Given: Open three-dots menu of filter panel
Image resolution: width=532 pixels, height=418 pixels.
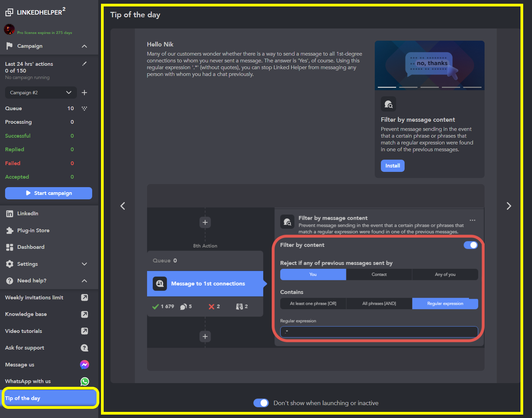Looking at the screenshot, I should tap(472, 220).
